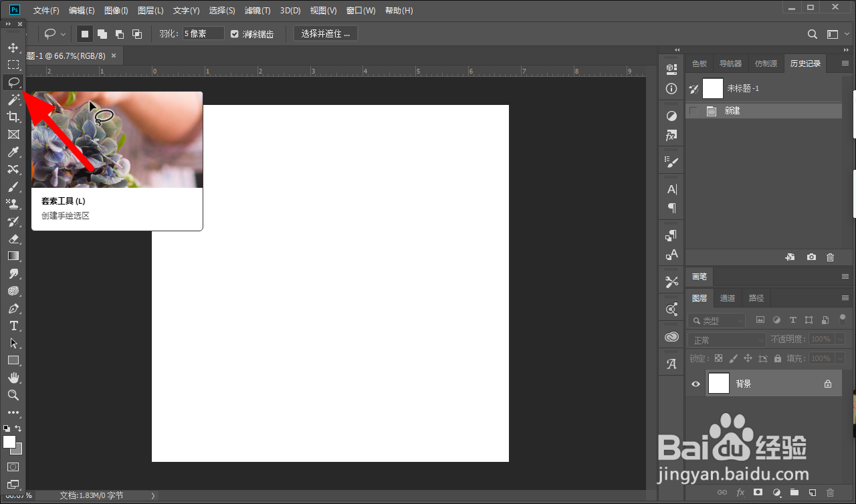
Task: Select the Crop tool
Action: [13, 117]
